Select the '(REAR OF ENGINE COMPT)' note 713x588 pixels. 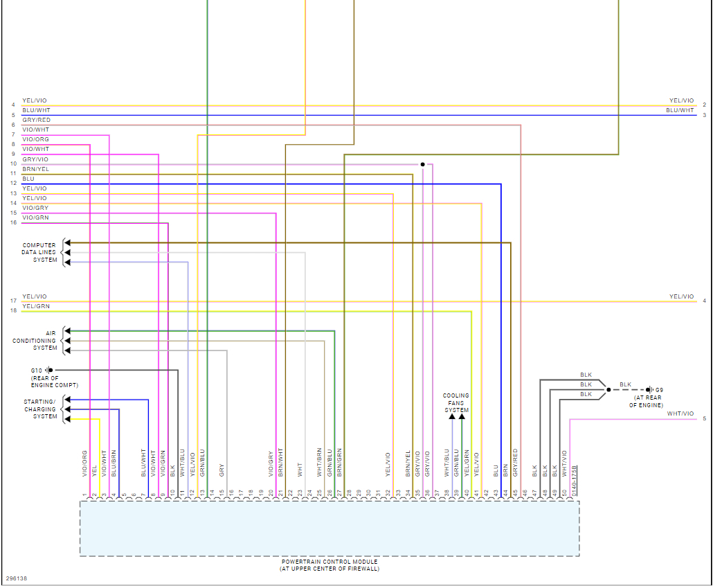coord(55,382)
